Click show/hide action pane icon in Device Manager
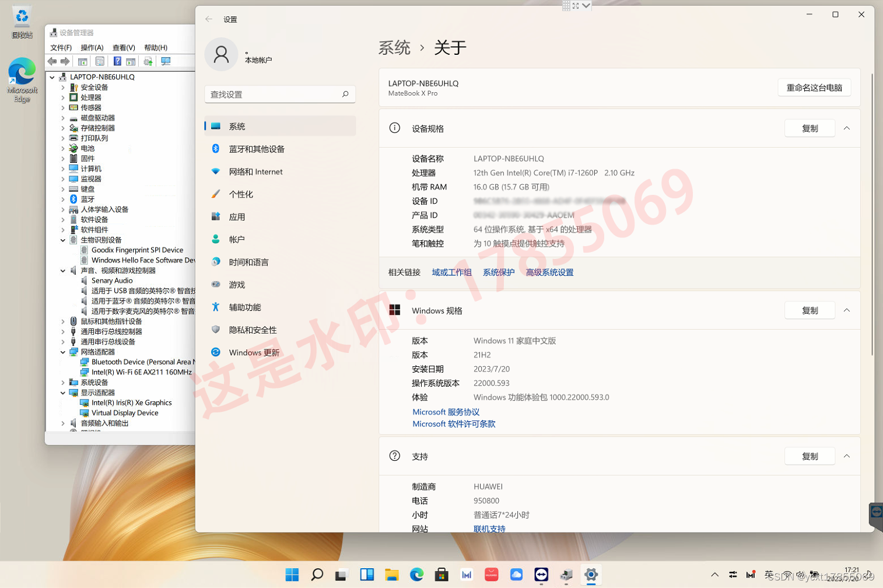 (131, 61)
